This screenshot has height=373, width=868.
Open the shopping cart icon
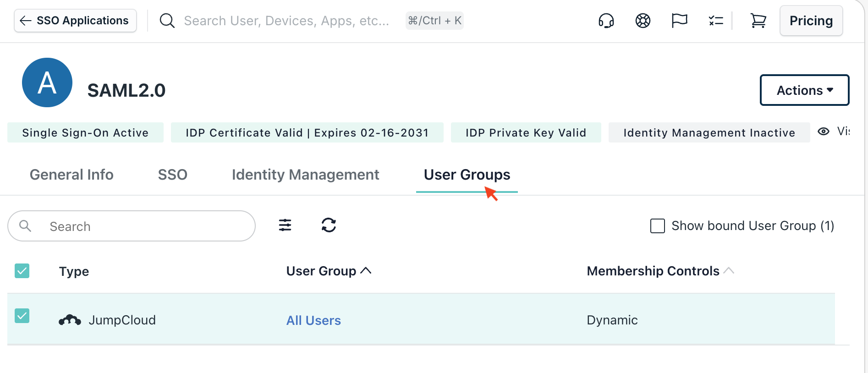758,21
